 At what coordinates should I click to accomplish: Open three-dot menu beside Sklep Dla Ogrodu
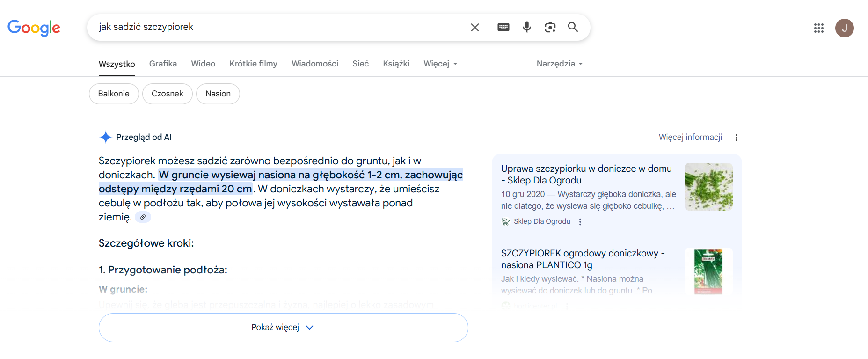click(x=580, y=222)
